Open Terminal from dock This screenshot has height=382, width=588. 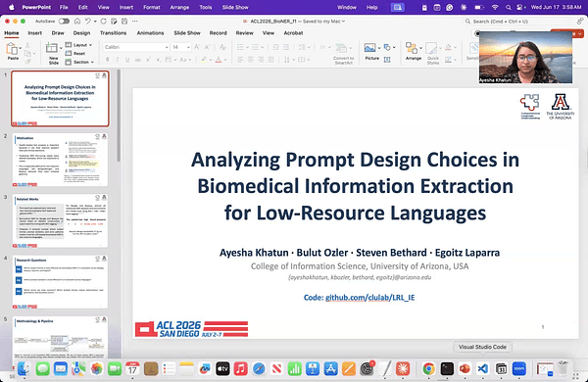[447, 369]
